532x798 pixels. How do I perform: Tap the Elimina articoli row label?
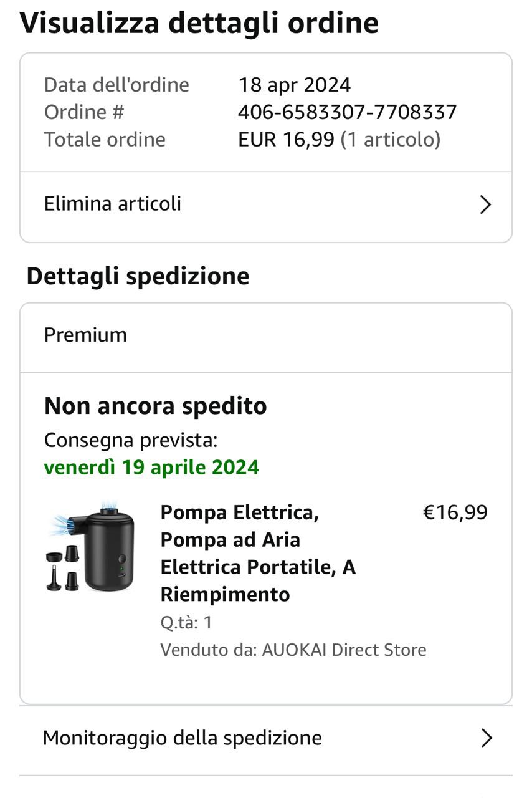point(113,204)
